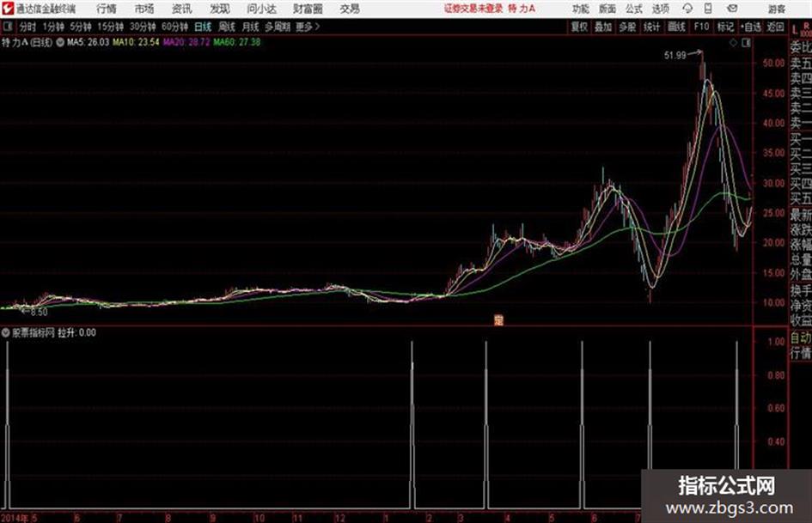Click the 复权 toolbar button
The image size is (812, 523).
(x=579, y=27)
